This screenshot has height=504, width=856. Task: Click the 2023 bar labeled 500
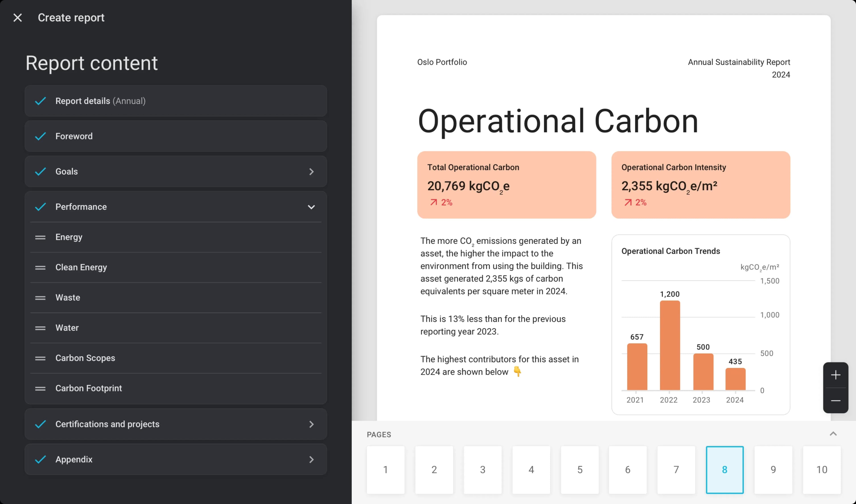[x=703, y=372]
